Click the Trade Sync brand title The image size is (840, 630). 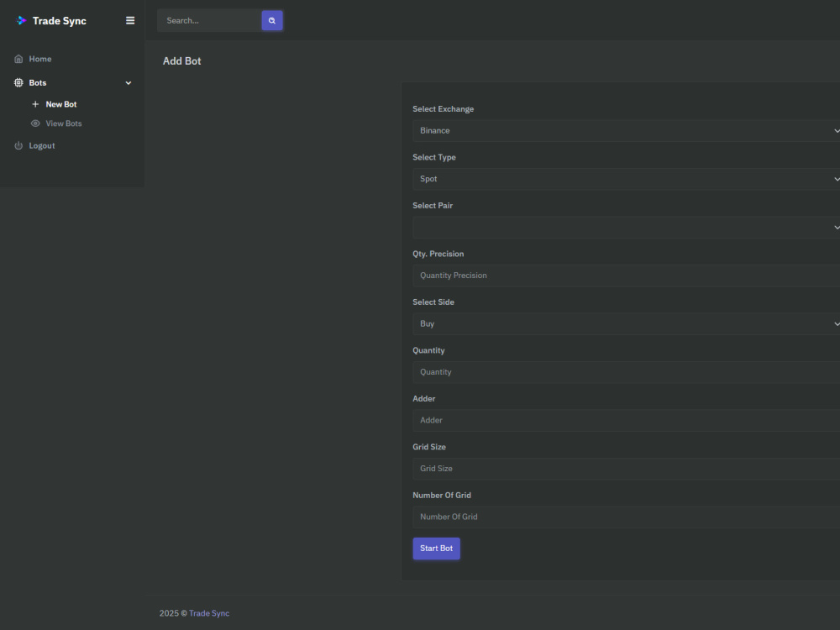click(60, 21)
